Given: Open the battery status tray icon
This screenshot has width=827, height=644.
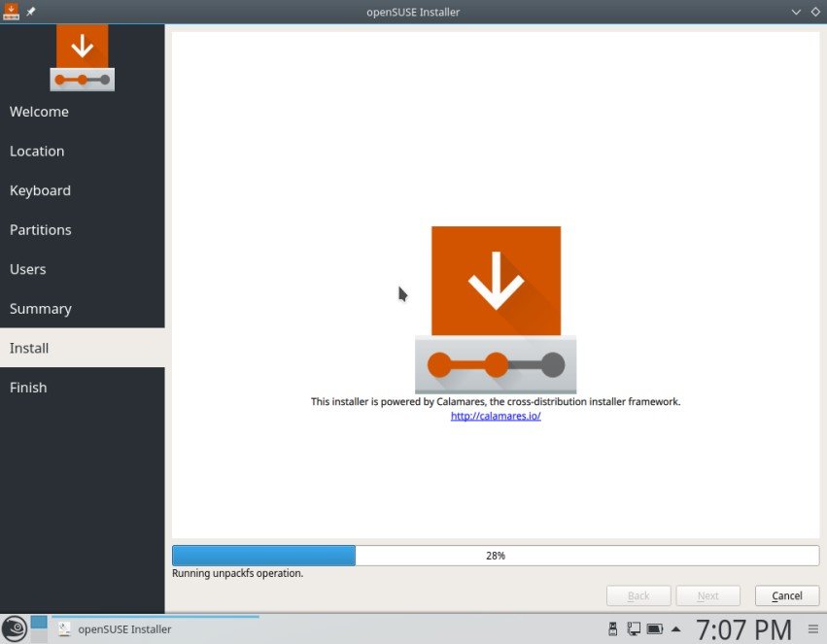Looking at the screenshot, I should [x=655, y=628].
